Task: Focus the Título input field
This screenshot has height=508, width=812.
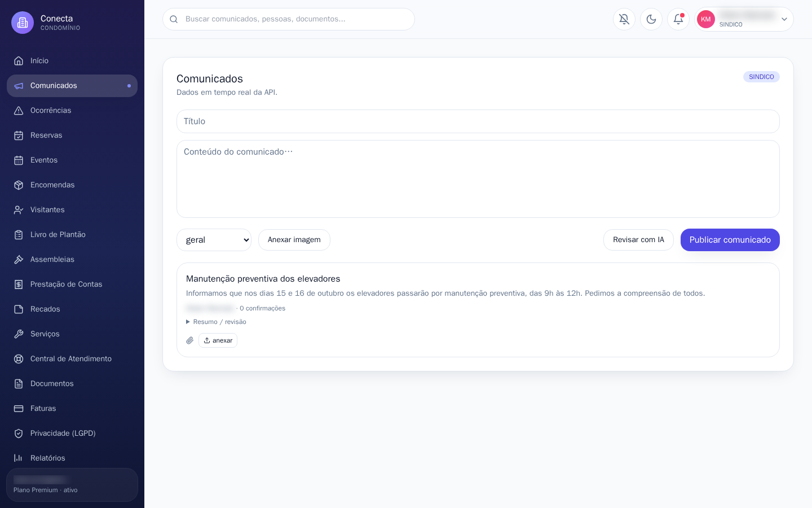Action: (x=478, y=121)
